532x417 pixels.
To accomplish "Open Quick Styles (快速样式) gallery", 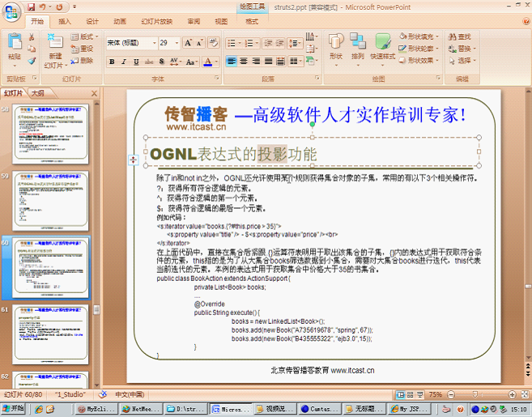I will click(383, 49).
